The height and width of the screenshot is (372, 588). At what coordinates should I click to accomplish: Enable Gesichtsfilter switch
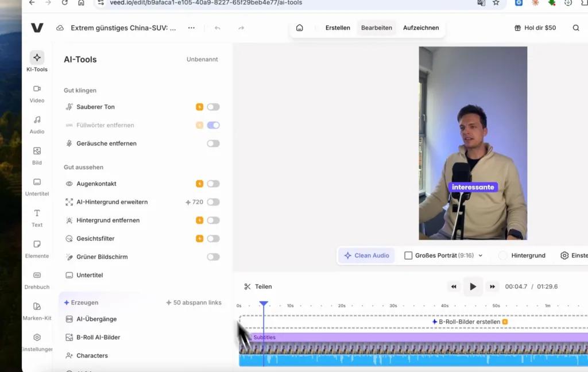[x=213, y=238]
